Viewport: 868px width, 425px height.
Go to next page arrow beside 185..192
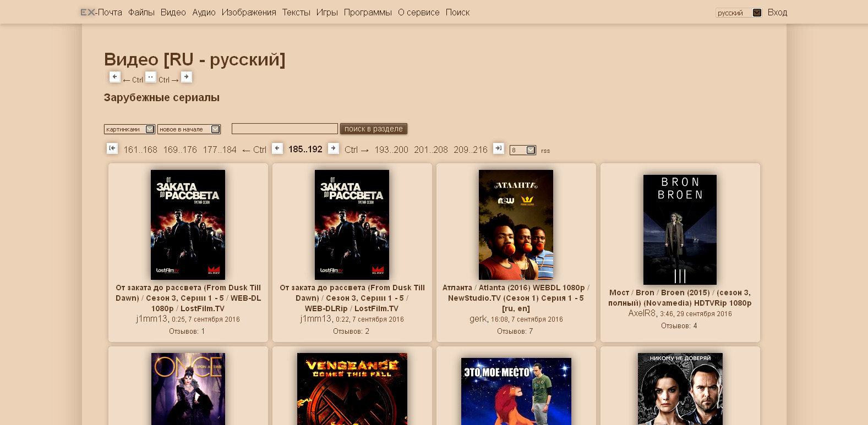[333, 148]
